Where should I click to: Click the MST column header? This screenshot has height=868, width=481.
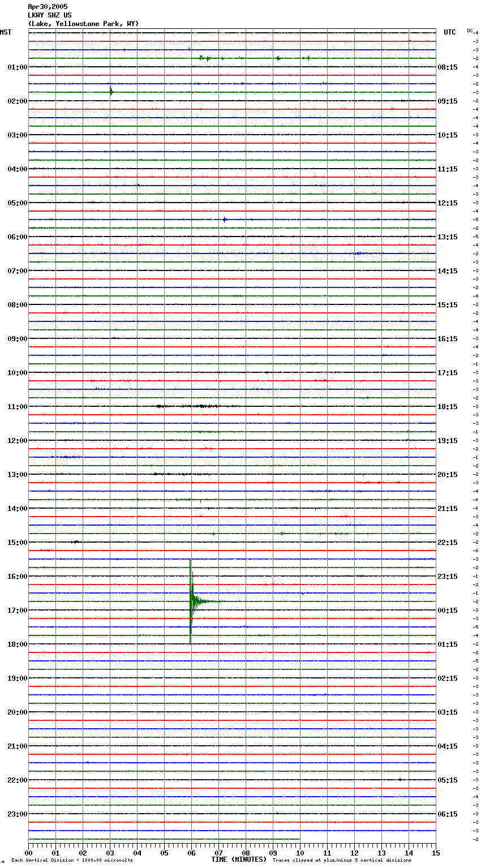tap(6, 32)
